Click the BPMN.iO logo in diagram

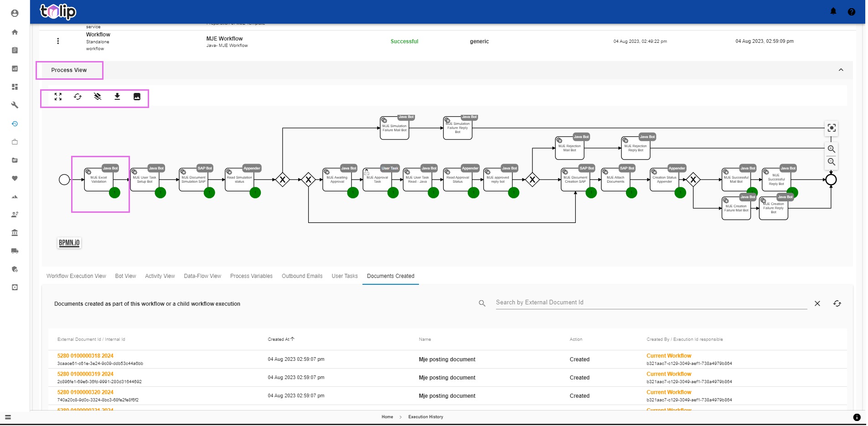(x=69, y=243)
